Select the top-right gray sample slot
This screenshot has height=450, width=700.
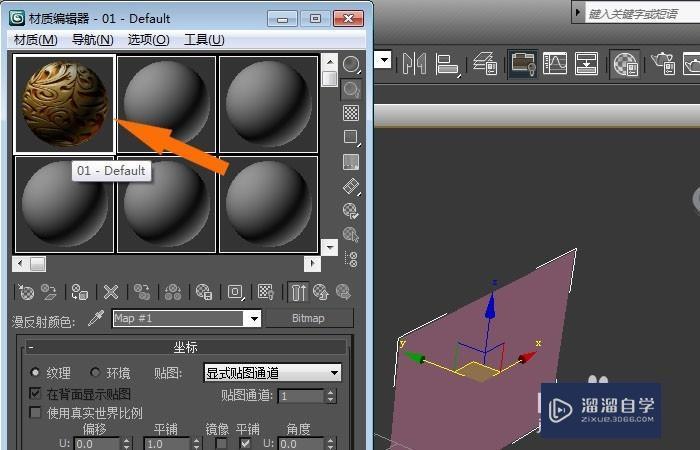pos(268,104)
